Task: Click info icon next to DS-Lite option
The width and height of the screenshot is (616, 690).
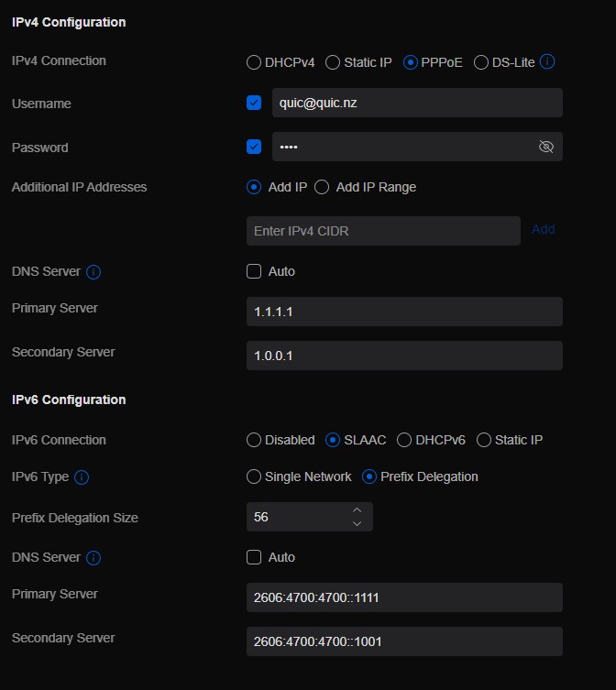Action: (x=548, y=62)
